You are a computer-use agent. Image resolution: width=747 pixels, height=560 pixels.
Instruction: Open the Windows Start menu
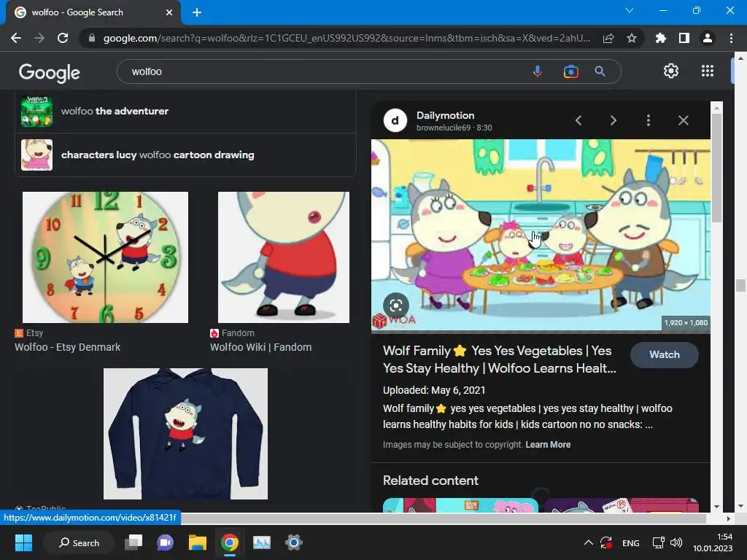click(23, 542)
